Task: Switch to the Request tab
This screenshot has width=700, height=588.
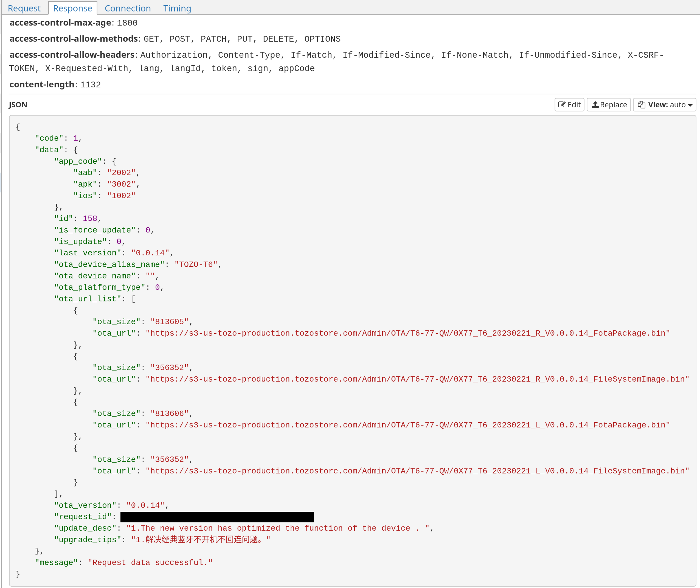Action: point(24,8)
